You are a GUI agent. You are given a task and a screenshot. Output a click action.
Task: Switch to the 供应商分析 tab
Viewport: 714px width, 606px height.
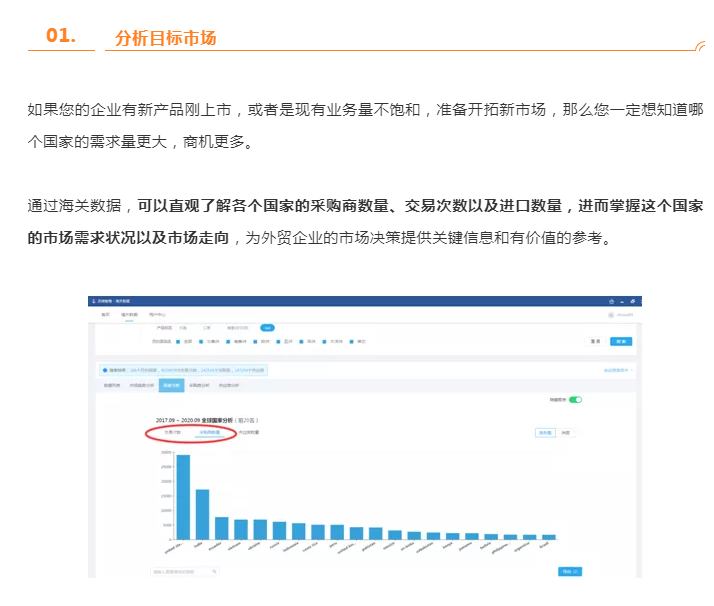229,385
